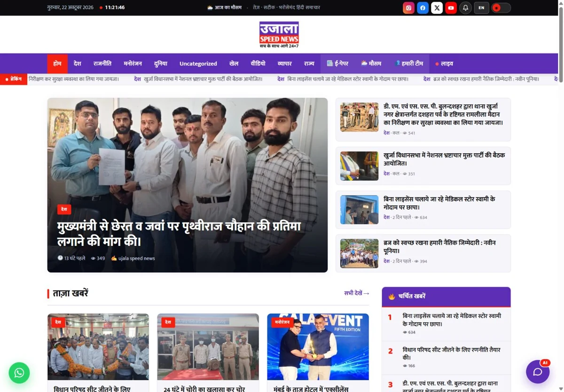Click the notification bell icon
The height and width of the screenshot is (392, 564).
pyautogui.click(x=465, y=8)
